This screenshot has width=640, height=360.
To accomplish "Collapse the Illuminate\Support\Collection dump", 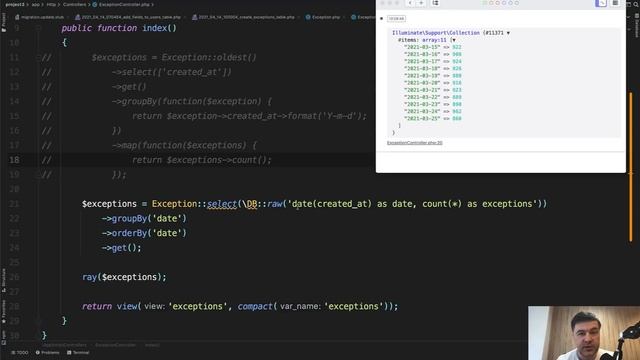I will [508, 33].
